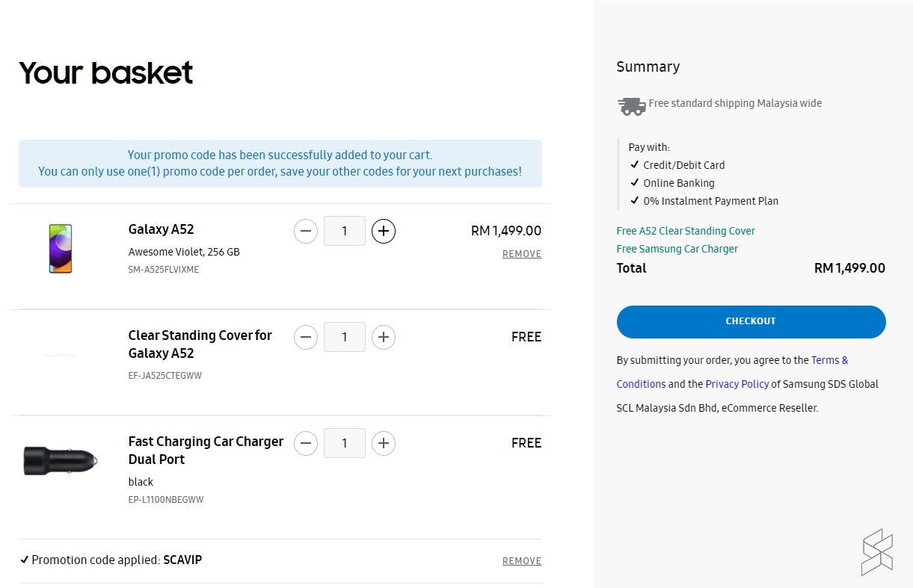Click the Galaxy A52 quantity field
913x588 pixels.
(x=344, y=231)
